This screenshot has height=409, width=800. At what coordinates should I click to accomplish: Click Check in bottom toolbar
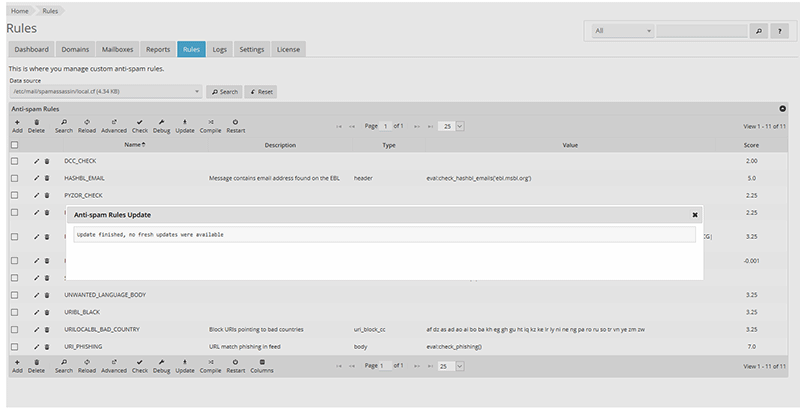pyautogui.click(x=140, y=366)
